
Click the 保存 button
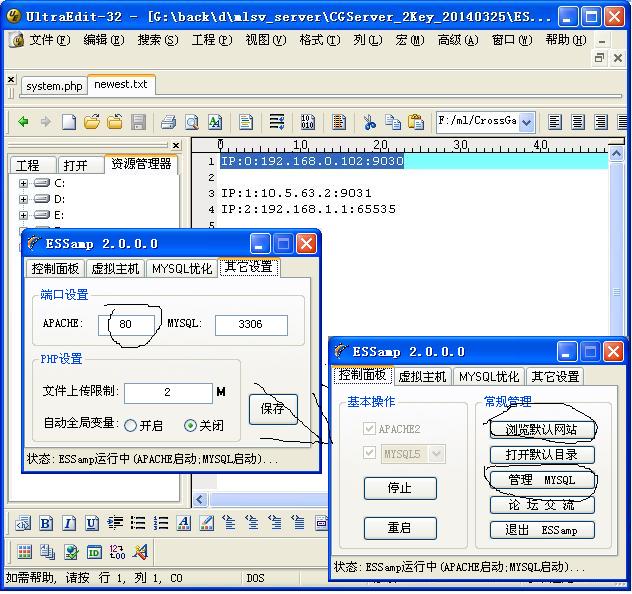point(273,409)
